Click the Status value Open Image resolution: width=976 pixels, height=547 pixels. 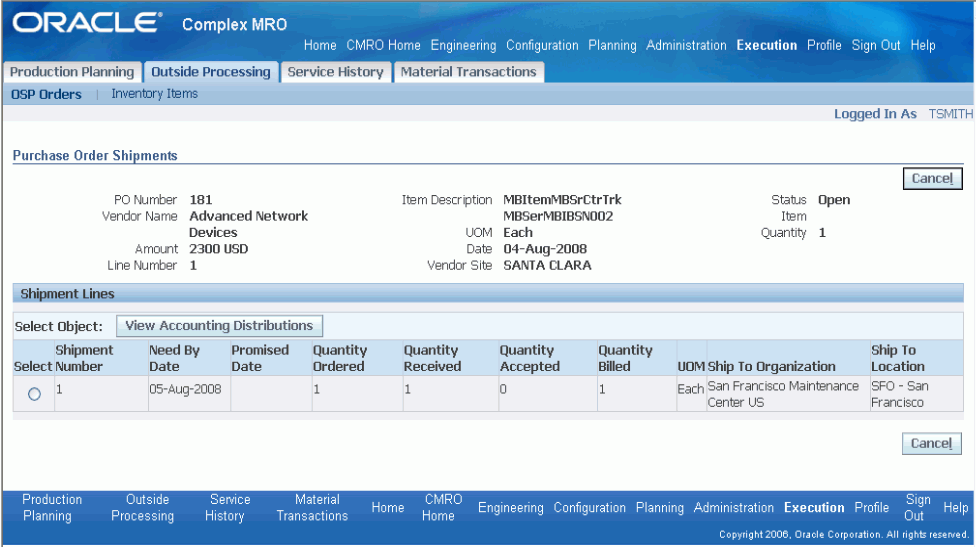click(x=833, y=200)
